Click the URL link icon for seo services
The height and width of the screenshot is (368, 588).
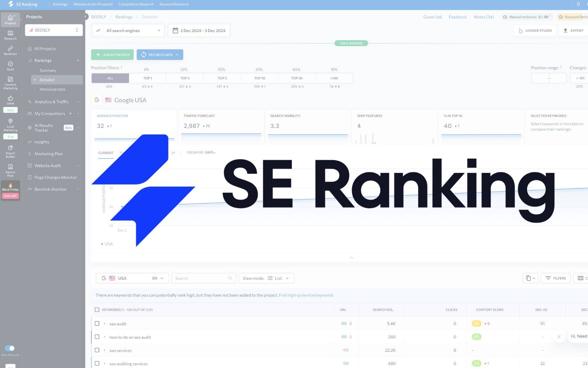point(346,350)
